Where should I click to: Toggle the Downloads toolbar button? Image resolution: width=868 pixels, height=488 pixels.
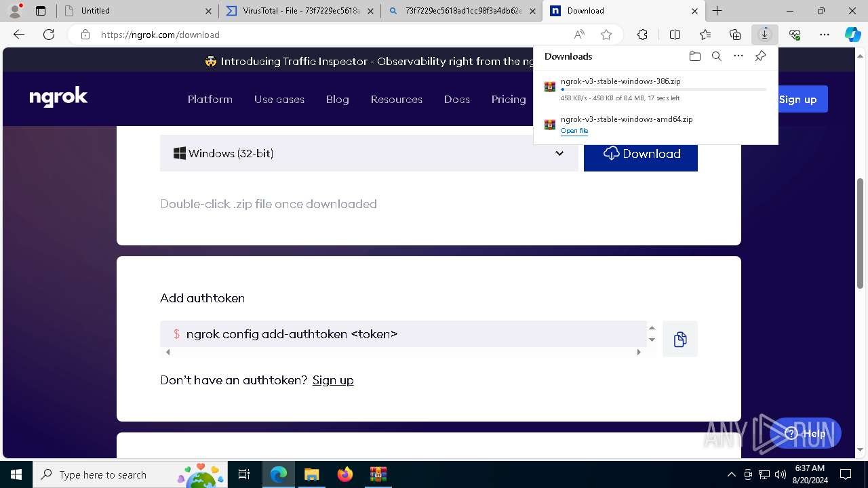click(x=765, y=35)
